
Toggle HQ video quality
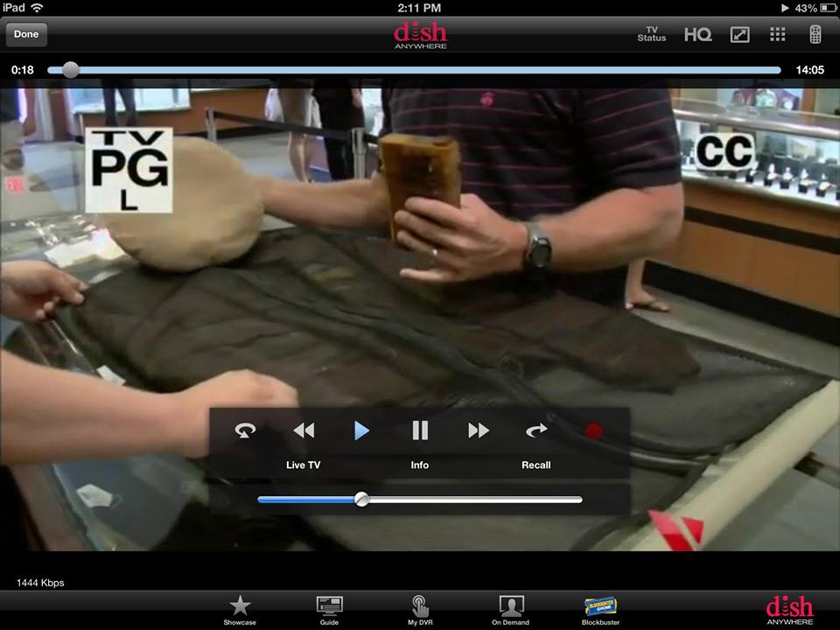click(x=697, y=34)
